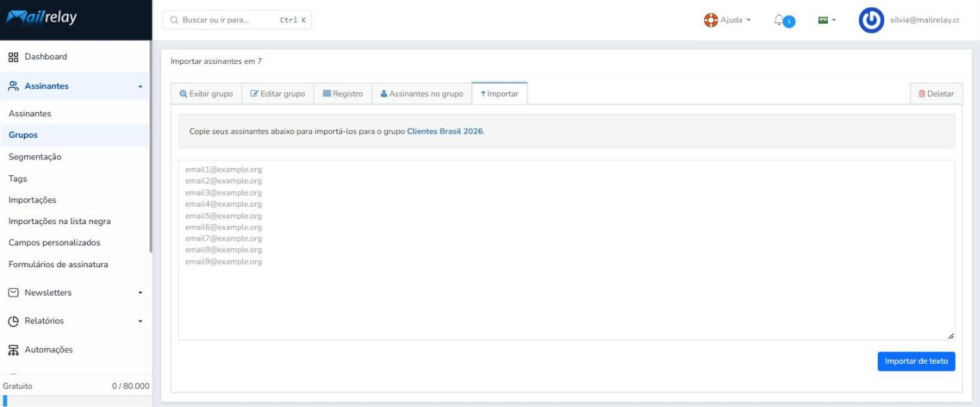Expand the Newsletters menu

(x=140, y=293)
